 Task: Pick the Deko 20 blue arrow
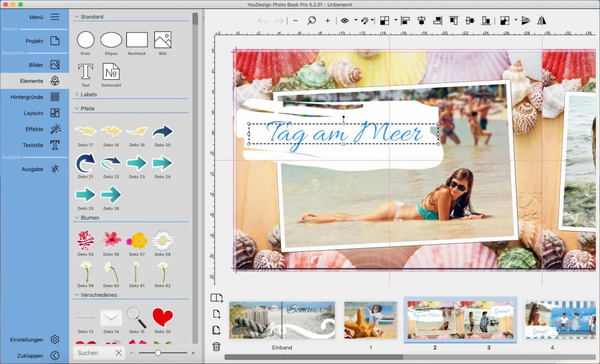point(162,132)
